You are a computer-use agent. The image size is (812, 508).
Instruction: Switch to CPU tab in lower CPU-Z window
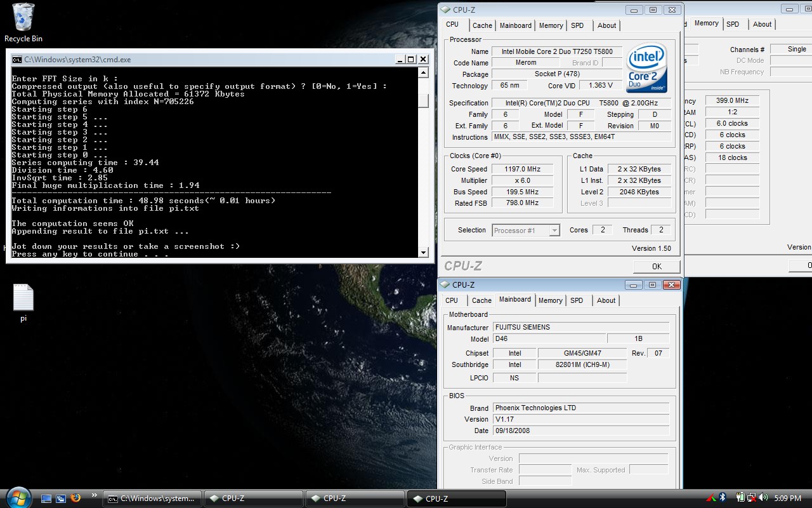click(452, 300)
